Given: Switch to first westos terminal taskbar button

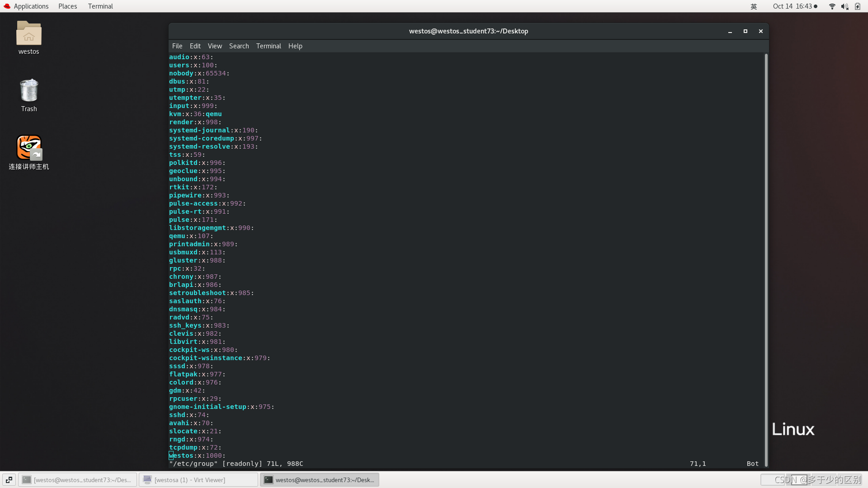Looking at the screenshot, I should point(78,480).
